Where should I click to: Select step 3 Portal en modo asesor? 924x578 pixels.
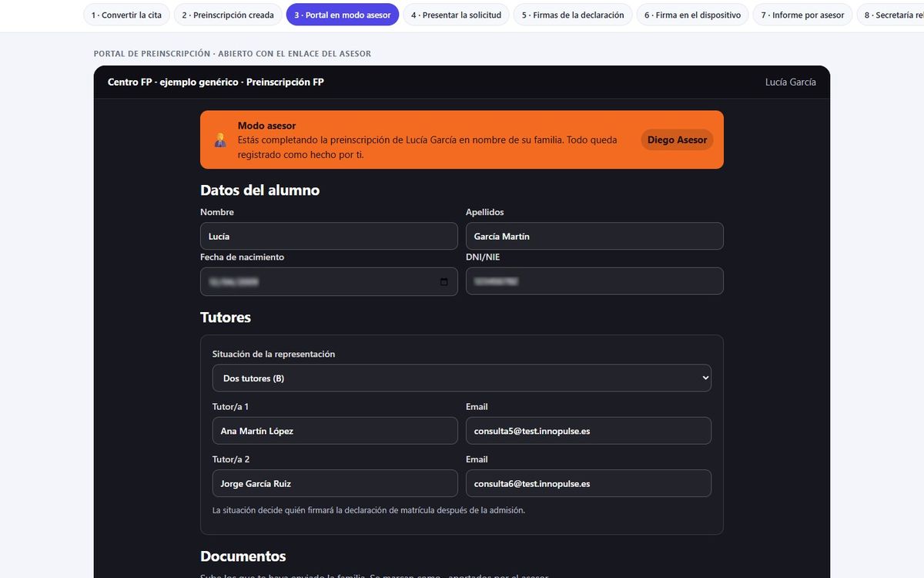click(343, 15)
